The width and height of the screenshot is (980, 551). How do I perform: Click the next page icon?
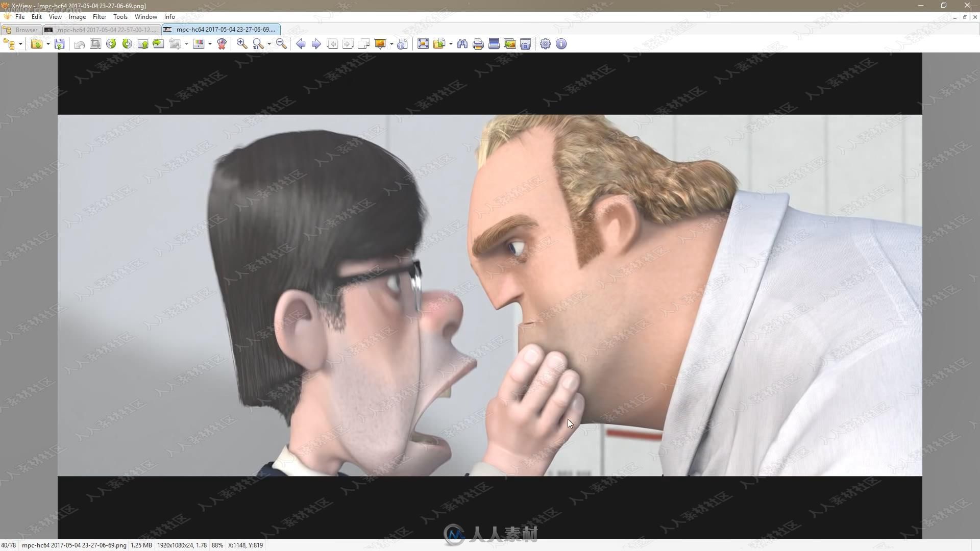coord(348,44)
